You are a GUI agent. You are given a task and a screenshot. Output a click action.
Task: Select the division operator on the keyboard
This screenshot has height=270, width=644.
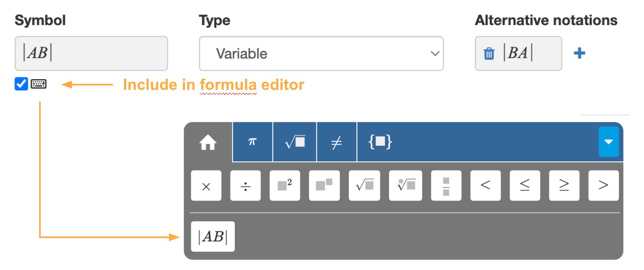click(245, 185)
